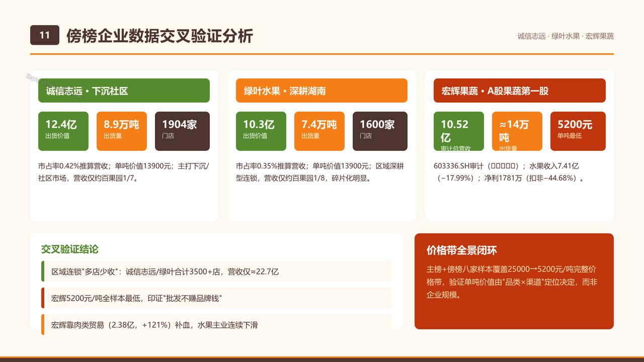Select paragraph 主榜+傍榜八家样本覆盖
This screenshot has width=644, height=362.
tap(512, 282)
